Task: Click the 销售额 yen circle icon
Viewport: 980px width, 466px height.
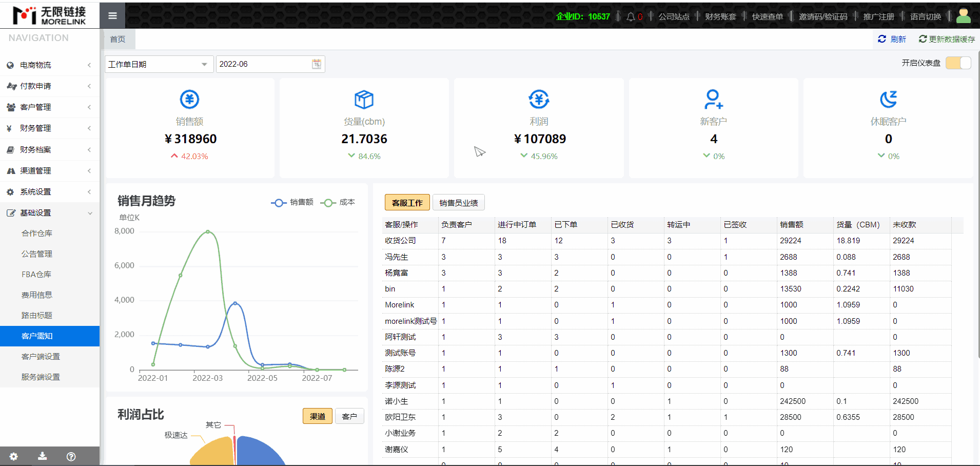Action: pos(189,99)
